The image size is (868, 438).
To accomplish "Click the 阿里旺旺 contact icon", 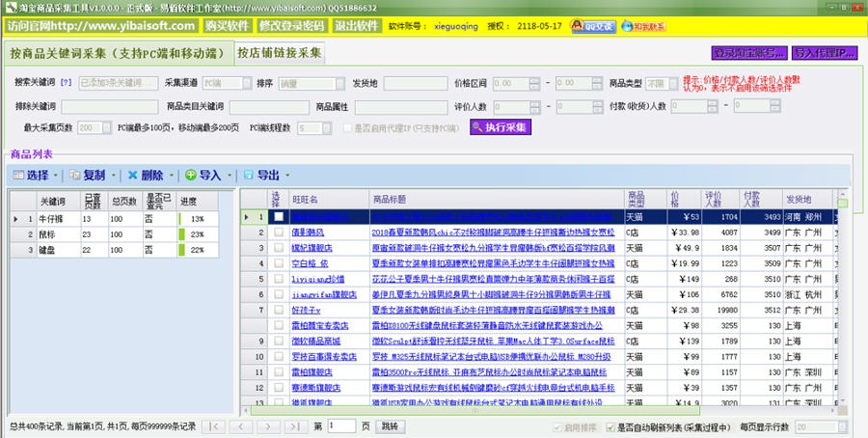I will pos(643,26).
